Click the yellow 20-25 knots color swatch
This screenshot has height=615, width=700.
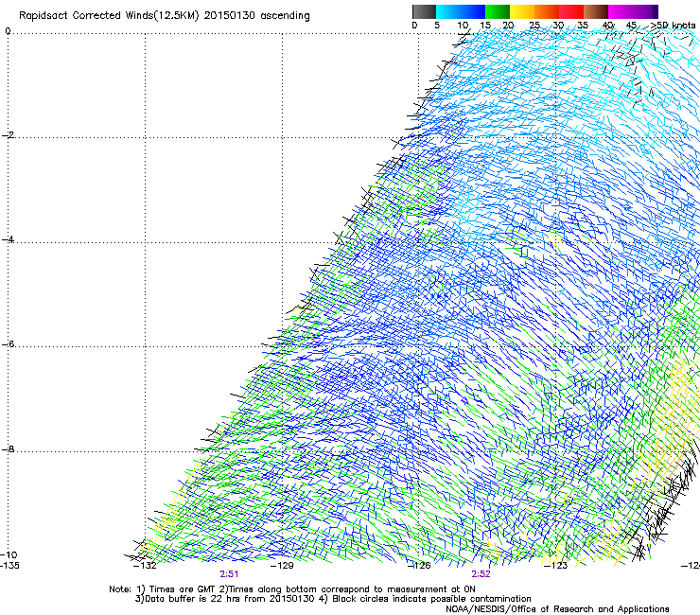click(522, 11)
